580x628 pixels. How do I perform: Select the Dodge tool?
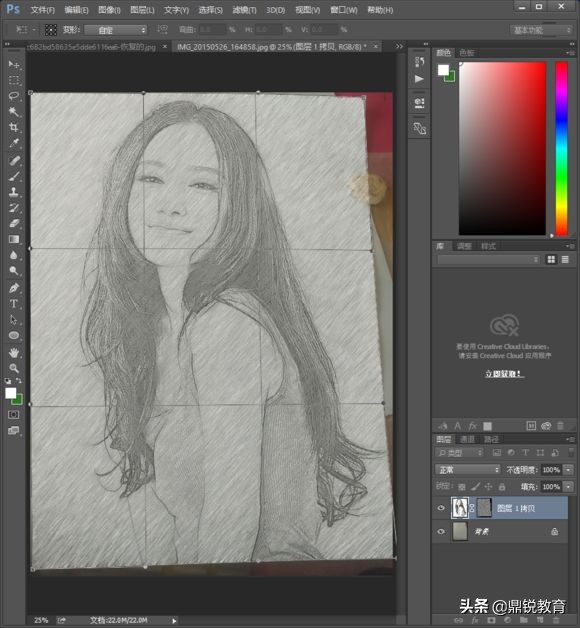tap(14, 271)
